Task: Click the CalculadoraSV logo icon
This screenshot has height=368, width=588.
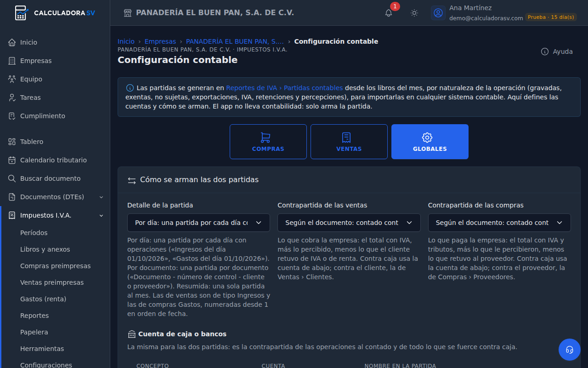Action: [21, 13]
